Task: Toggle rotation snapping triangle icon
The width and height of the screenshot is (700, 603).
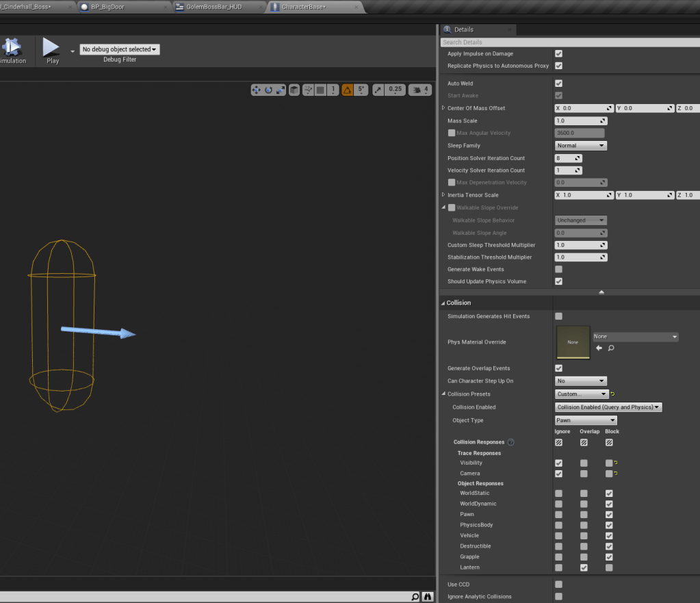Action: tap(348, 90)
